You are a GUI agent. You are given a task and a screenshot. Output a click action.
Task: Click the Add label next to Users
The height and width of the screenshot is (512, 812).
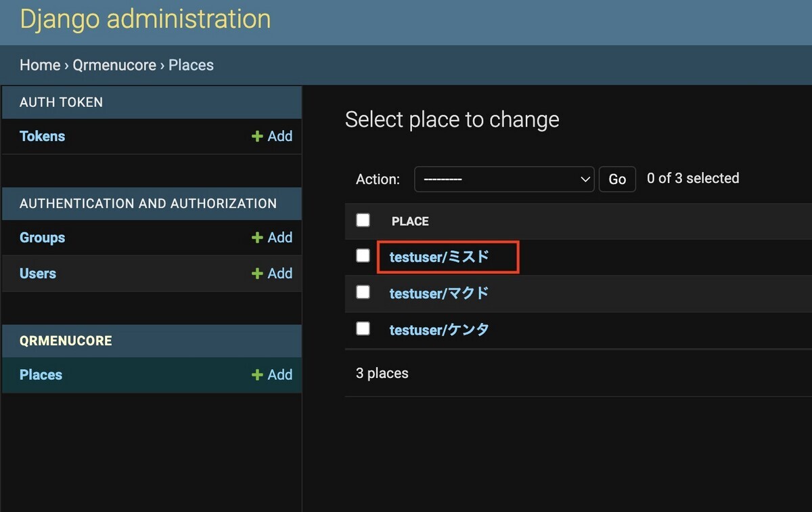(280, 274)
